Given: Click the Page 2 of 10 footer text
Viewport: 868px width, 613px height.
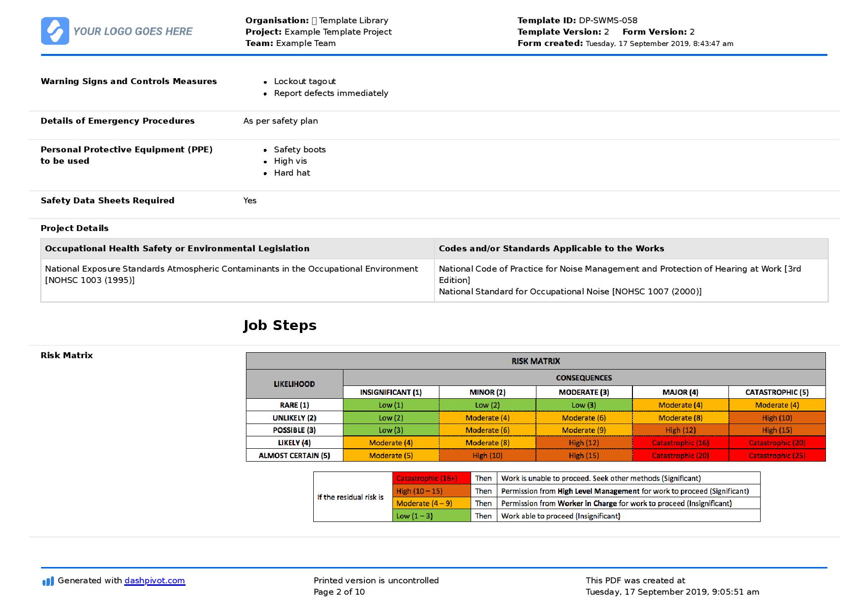Looking at the screenshot, I should point(339,592).
